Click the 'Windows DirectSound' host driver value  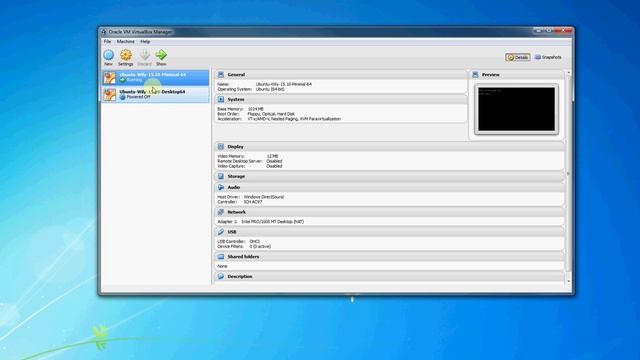(x=264, y=197)
